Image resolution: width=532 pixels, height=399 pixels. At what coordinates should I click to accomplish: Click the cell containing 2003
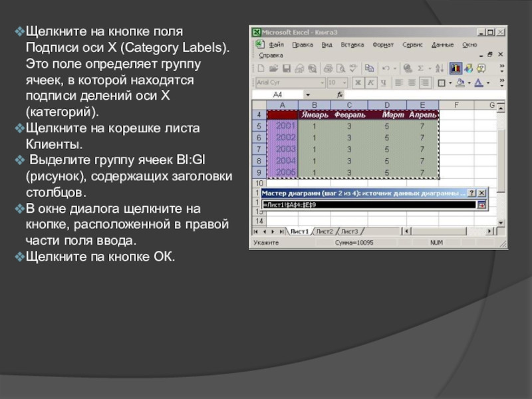coord(282,149)
